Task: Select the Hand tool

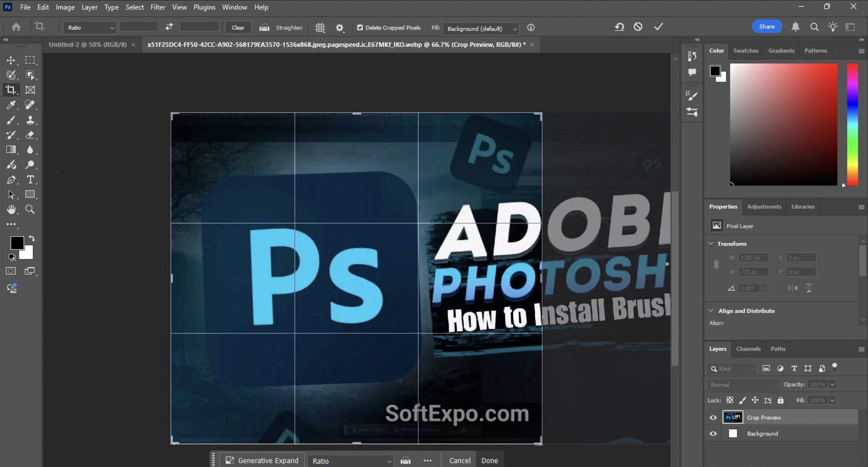Action: point(11,209)
